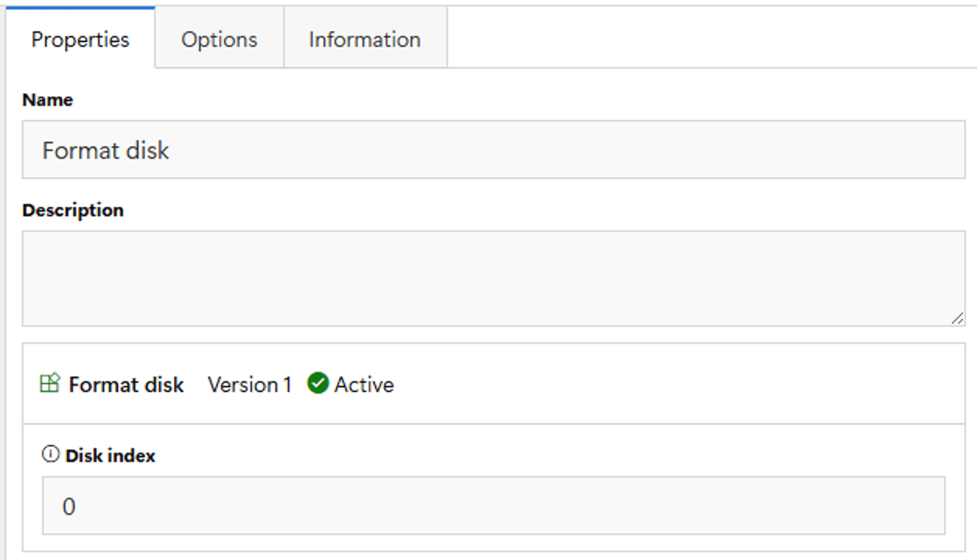Click the Format disk module icon
Screen dimensions: 977x560
[50, 383]
